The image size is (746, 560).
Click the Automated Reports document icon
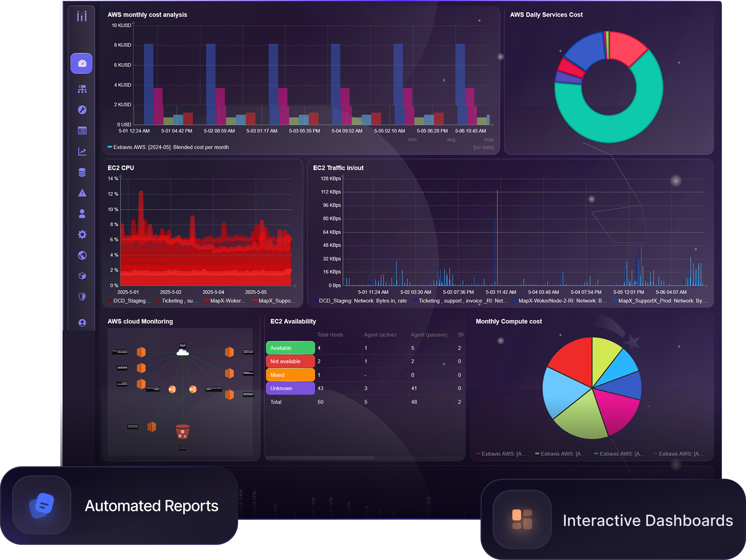point(42,505)
